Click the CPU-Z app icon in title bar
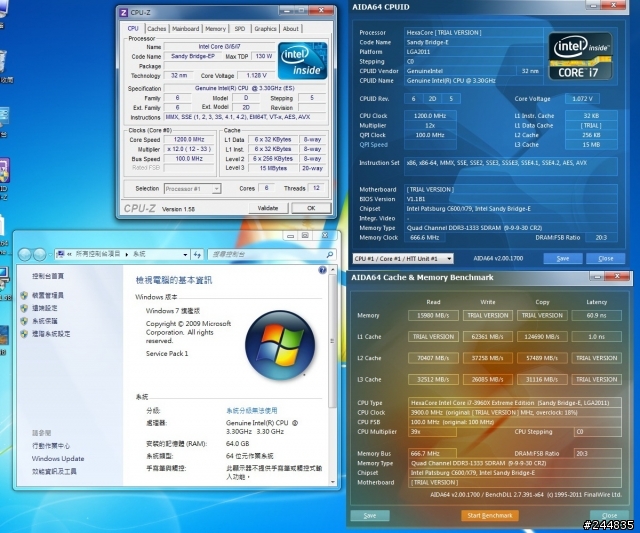Screen dimensions: 640x533 [x=124, y=13]
